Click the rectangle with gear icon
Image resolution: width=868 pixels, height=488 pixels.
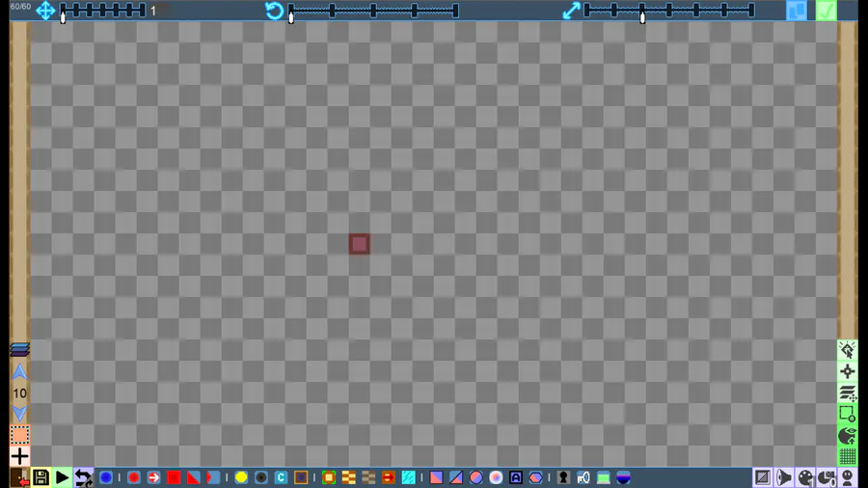(x=848, y=414)
